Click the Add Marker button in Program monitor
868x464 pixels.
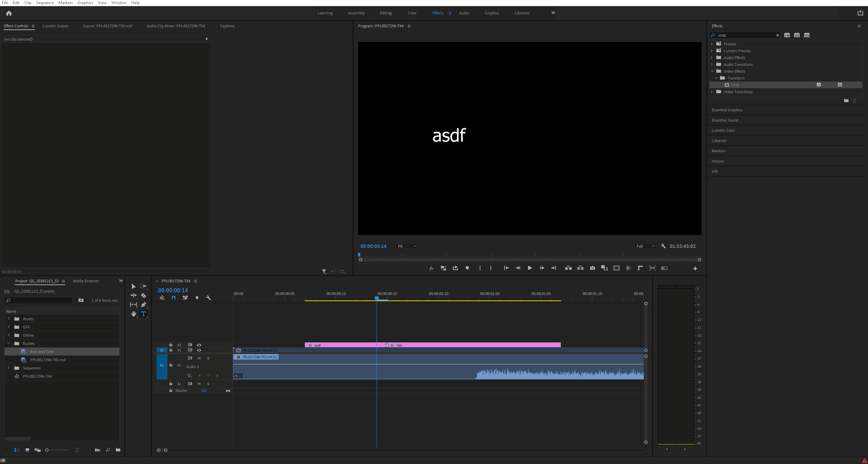467,268
